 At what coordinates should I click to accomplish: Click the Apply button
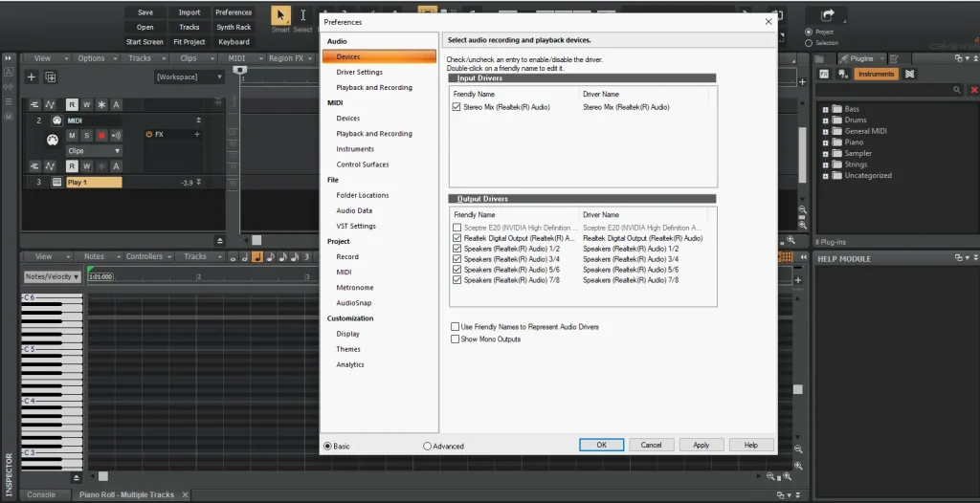click(702, 445)
